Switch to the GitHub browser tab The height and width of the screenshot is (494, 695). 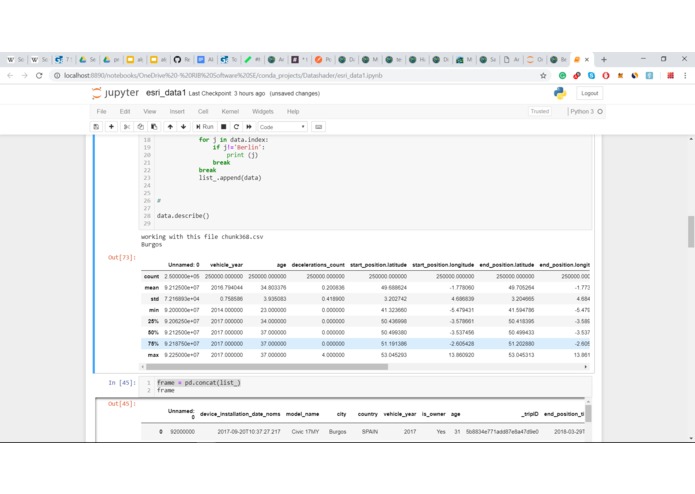click(x=182, y=59)
